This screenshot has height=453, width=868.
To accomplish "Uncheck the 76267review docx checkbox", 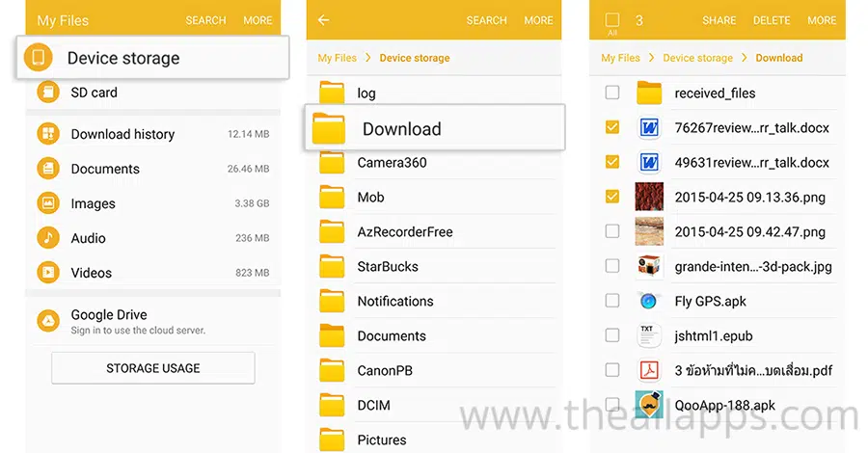I will tap(611, 127).
